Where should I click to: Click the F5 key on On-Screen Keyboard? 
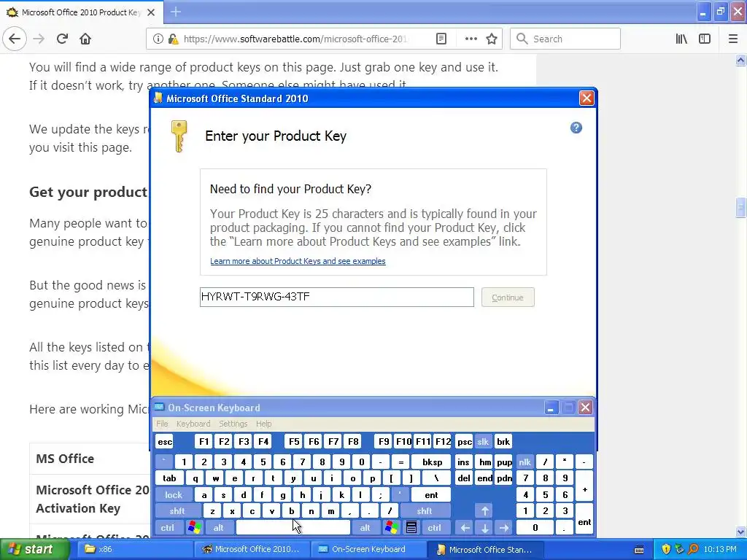(294, 441)
